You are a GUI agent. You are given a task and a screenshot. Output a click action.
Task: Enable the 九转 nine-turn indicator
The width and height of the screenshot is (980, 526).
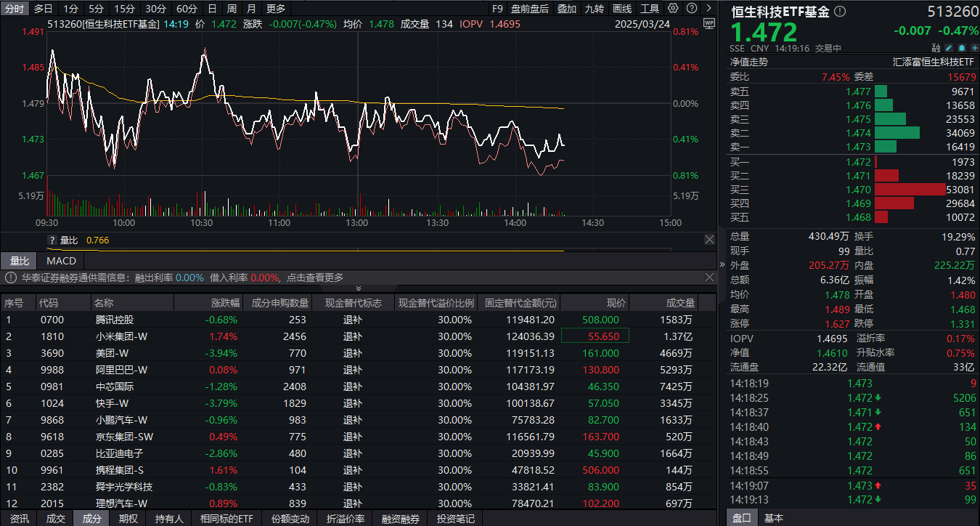pos(595,9)
